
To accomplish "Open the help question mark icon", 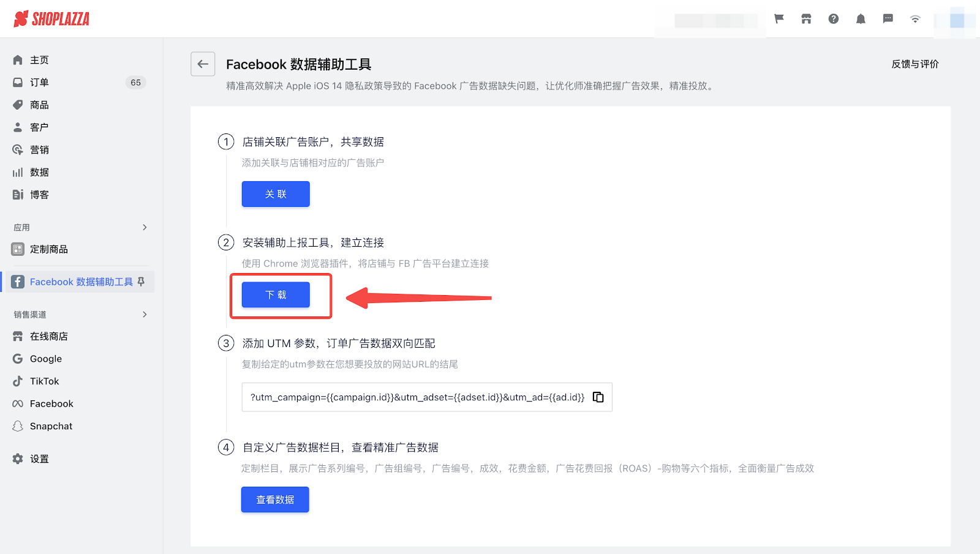I will tap(834, 19).
